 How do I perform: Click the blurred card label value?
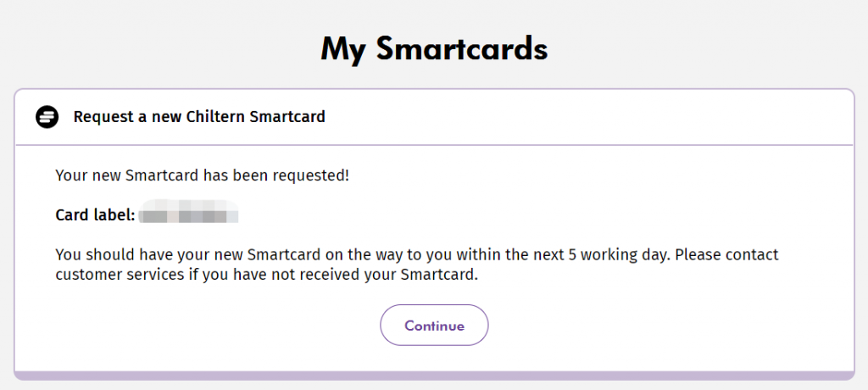pyautogui.click(x=189, y=212)
